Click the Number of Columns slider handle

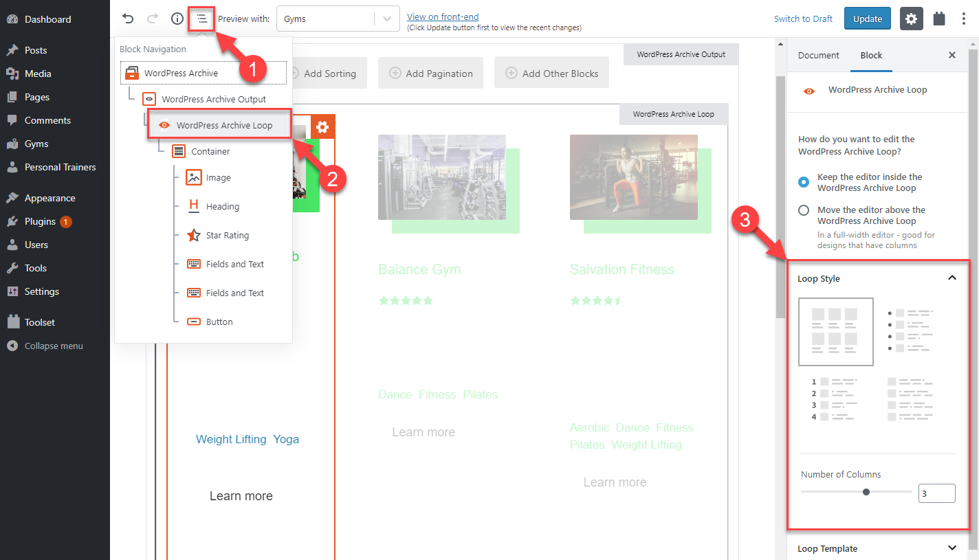click(x=866, y=492)
